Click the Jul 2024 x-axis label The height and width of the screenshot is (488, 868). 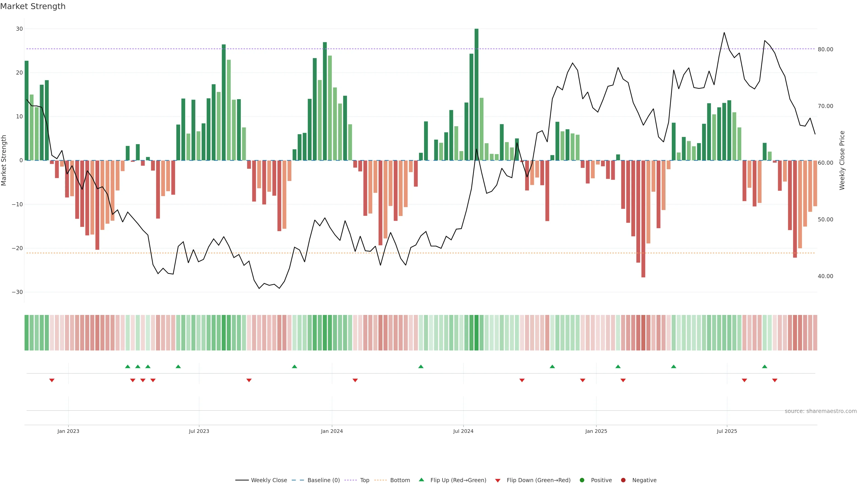coord(463,431)
